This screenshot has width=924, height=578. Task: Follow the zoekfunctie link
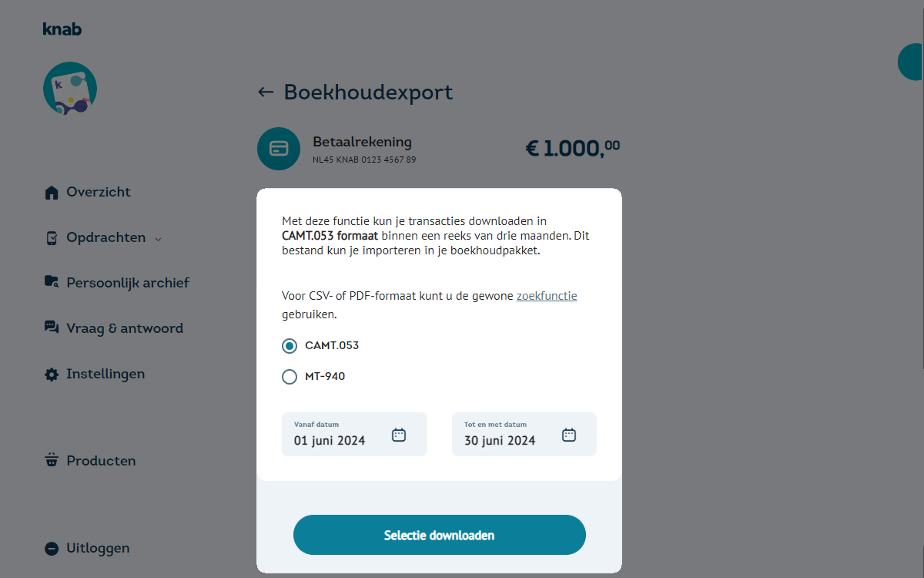(547, 296)
